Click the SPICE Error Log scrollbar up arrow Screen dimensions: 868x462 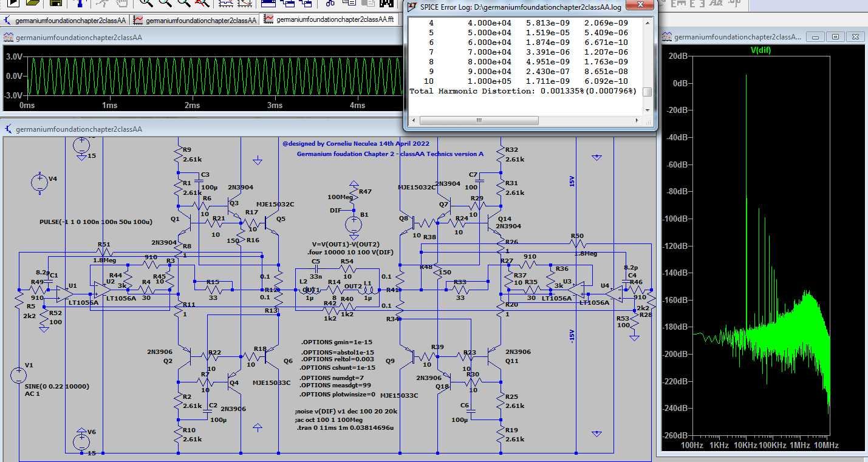click(648, 22)
